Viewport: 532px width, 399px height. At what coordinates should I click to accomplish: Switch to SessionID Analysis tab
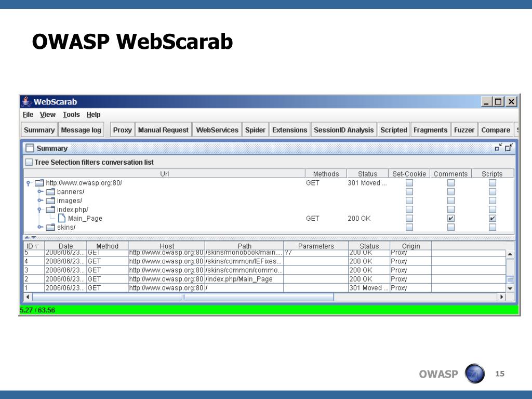coord(344,130)
